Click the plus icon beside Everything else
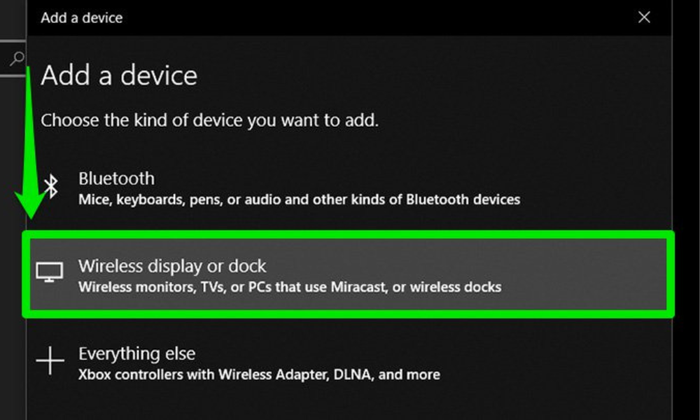This screenshot has height=420, width=700. (x=50, y=361)
